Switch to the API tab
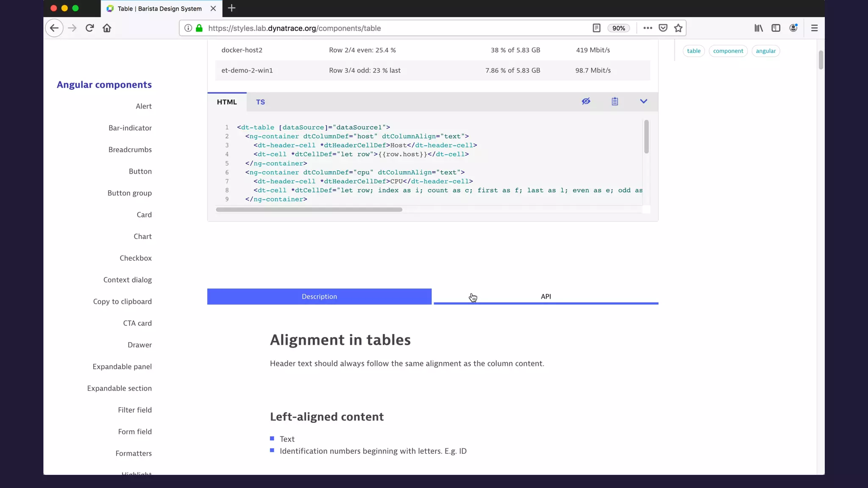The height and width of the screenshot is (488, 868). pyautogui.click(x=545, y=297)
